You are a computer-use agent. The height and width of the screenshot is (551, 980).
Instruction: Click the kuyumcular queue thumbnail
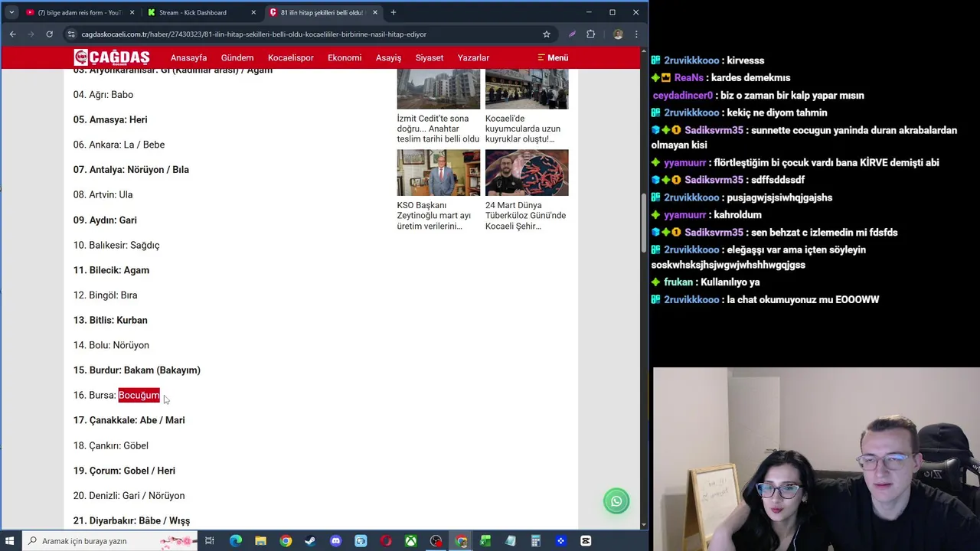(527, 89)
